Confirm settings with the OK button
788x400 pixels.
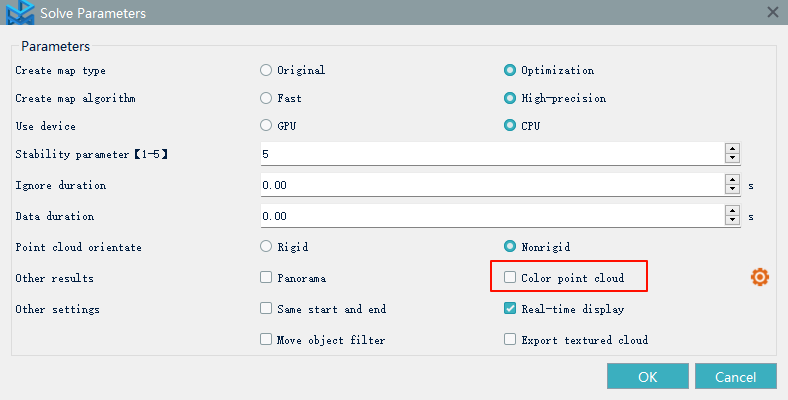coord(647,377)
